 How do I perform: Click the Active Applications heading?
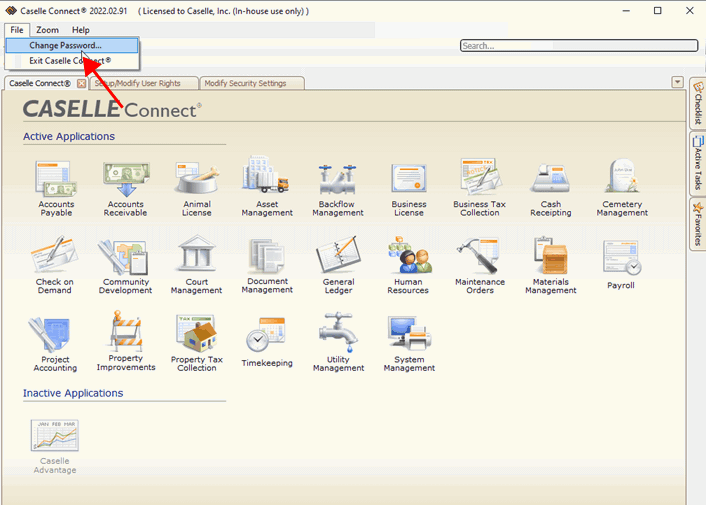(x=69, y=136)
